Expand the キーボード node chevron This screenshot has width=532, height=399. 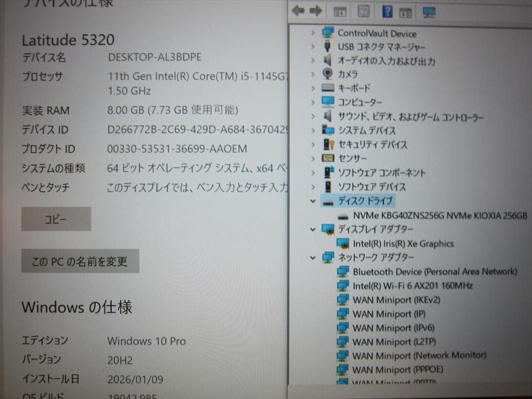313,88
